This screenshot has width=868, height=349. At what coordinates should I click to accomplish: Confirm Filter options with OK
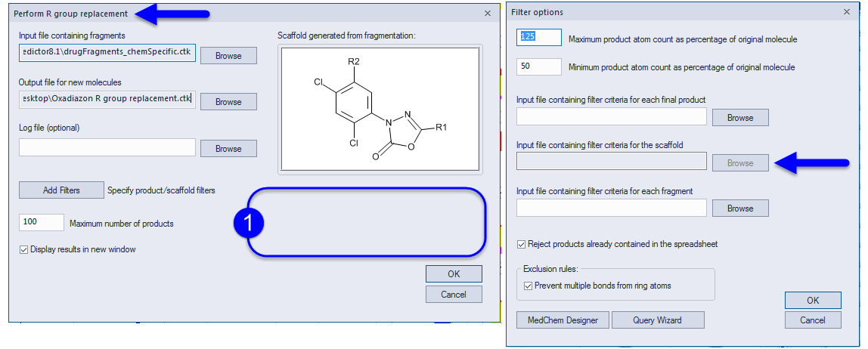pos(813,301)
